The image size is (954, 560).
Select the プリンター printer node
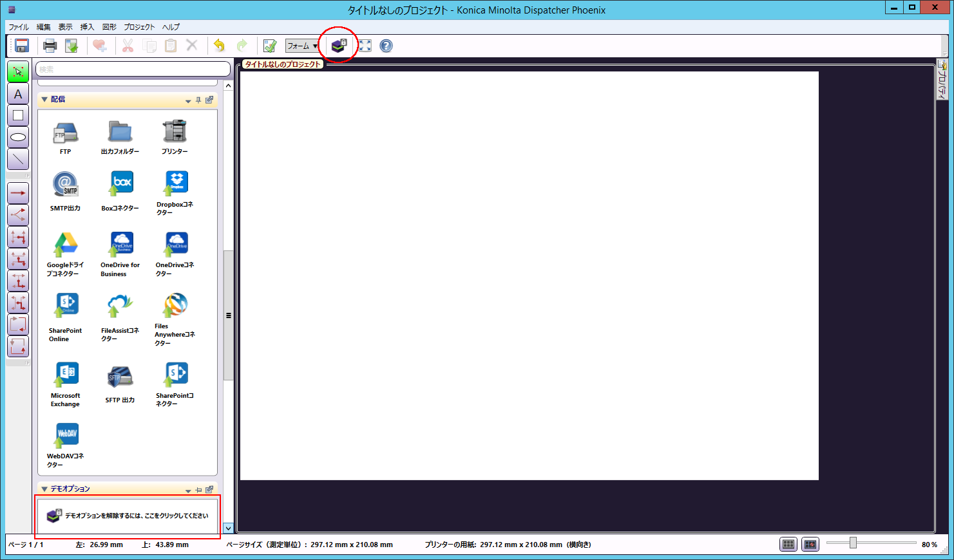click(175, 137)
